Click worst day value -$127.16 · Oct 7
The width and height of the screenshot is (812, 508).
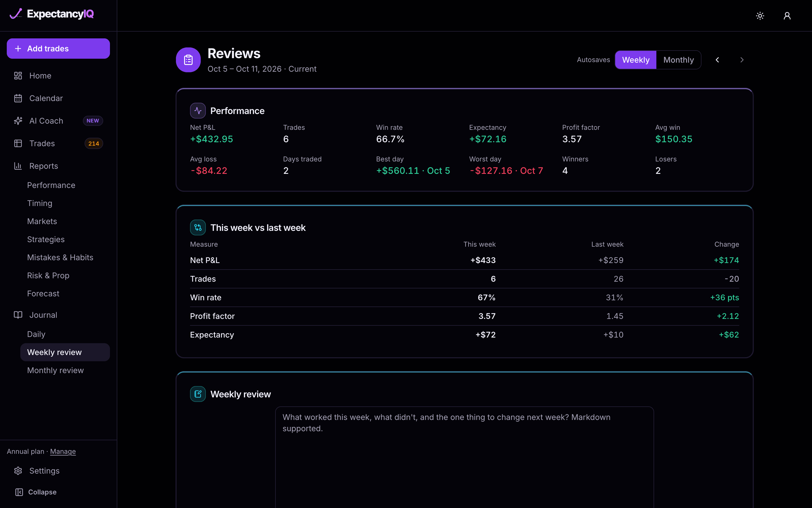(x=506, y=171)
